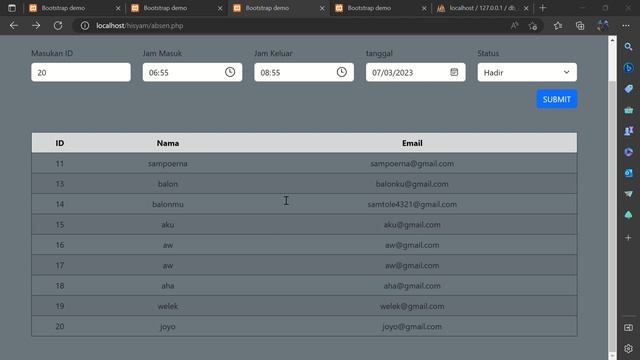Screen dimensions: 640x360
Task: Open green tree icon in sidebar
Action: 629,215
